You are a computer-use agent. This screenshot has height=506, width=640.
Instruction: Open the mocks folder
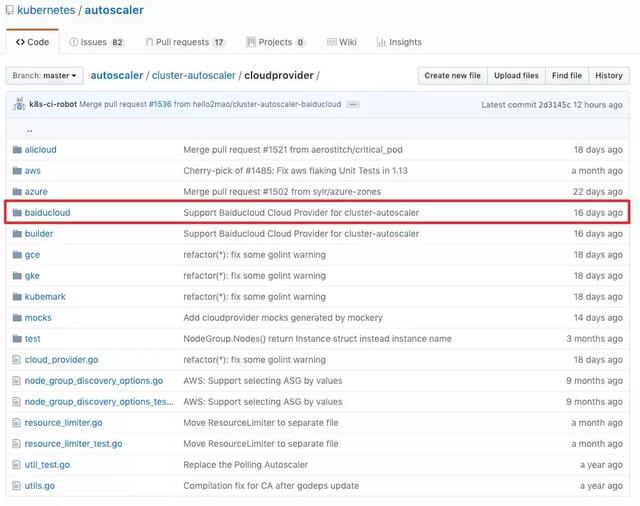pyautogui.click(x=38, y=318)
